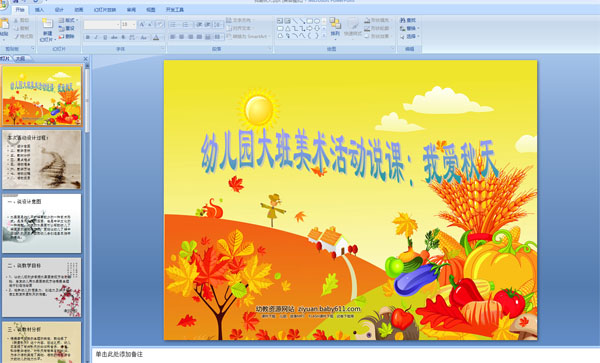Toggle bold formatting button
This screenshot has height=363, width=600.
(x=88, y=37)
